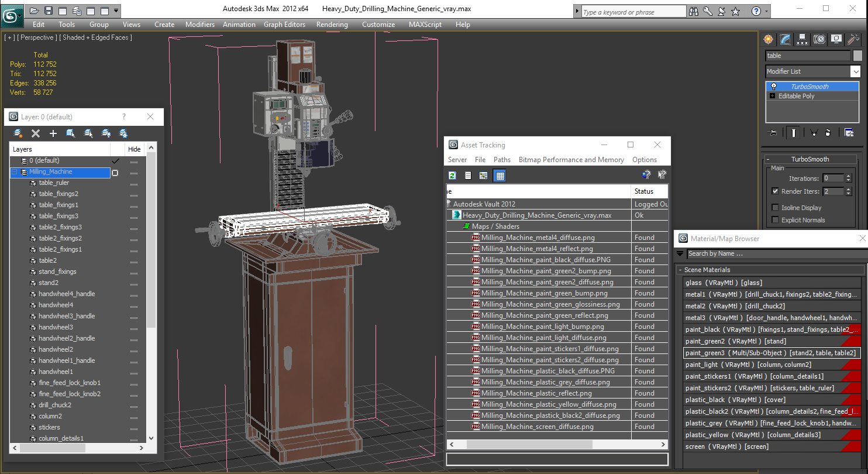
Task: Click Remove Modifier trash icon below stack
Action: (827, 133)
